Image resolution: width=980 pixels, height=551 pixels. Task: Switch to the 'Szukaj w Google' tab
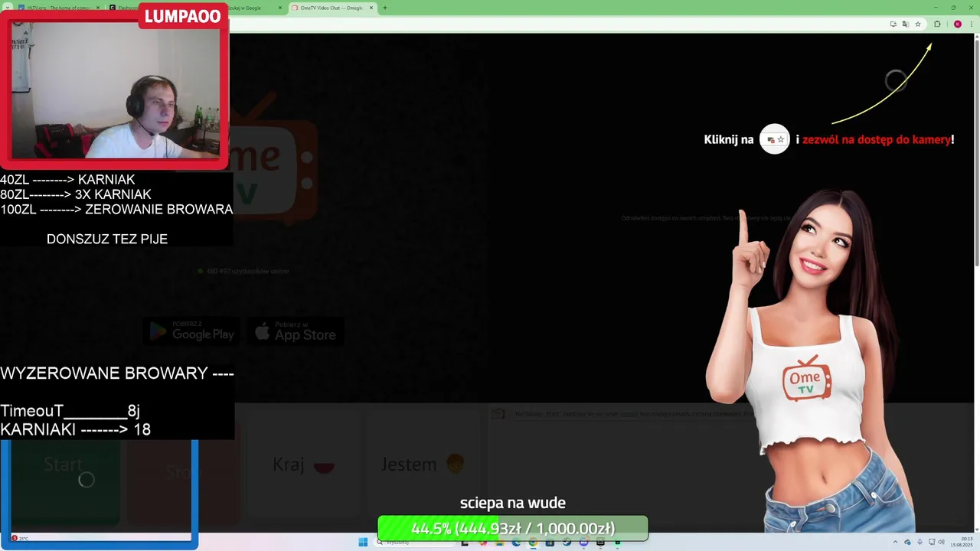coord(256,8)
